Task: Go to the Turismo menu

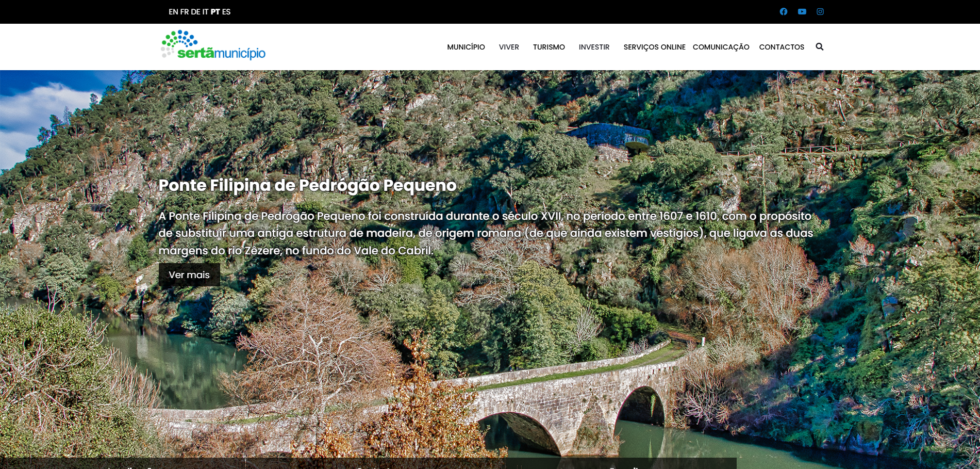Action: [x=549, y=47]
